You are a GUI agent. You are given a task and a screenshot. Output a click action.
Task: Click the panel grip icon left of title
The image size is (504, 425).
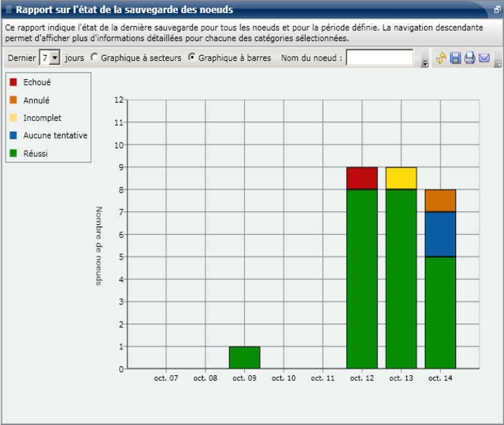9,10
